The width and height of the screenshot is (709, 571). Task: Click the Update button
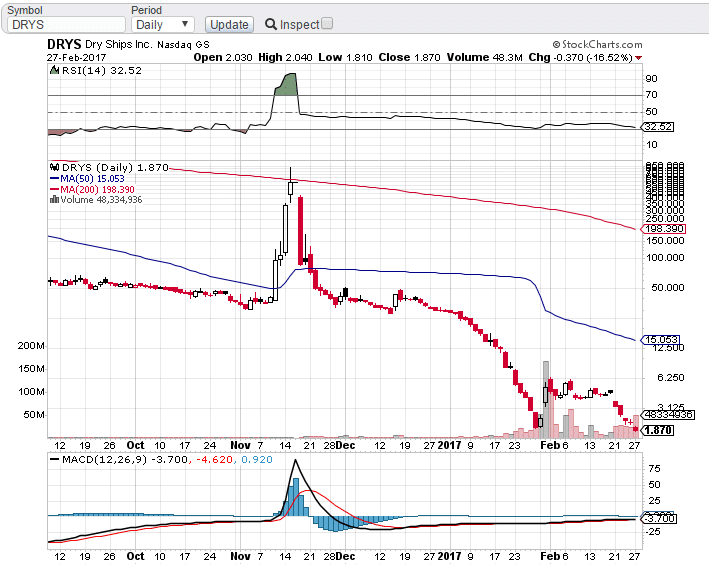(x=229, y=24)
